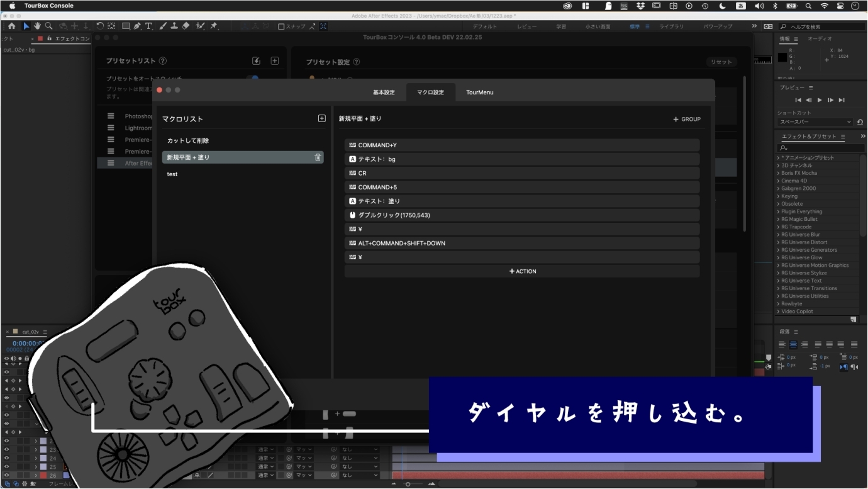Click the reset shortcut icon in Preview panel
868x489 pixels.
[860, 122]
